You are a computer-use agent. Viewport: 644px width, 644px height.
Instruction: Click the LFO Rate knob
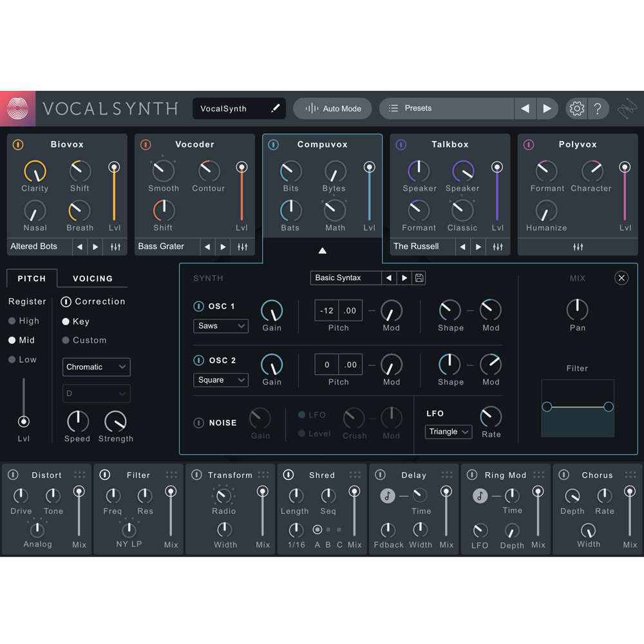(x=491, y=417)
